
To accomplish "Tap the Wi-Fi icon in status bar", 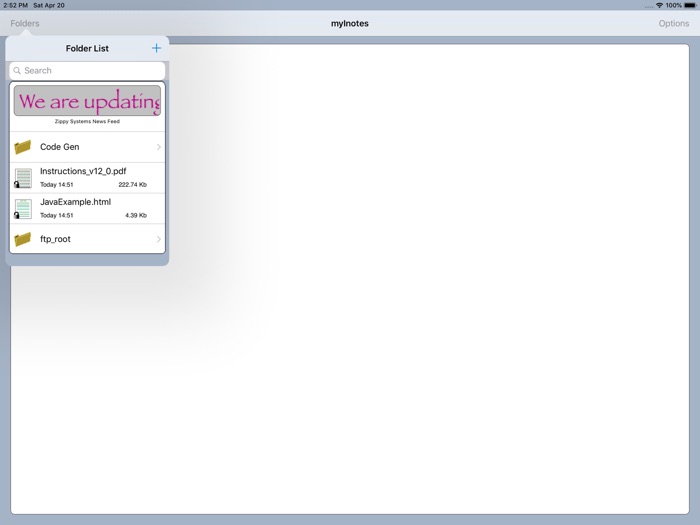I will [x=659, y=5].
